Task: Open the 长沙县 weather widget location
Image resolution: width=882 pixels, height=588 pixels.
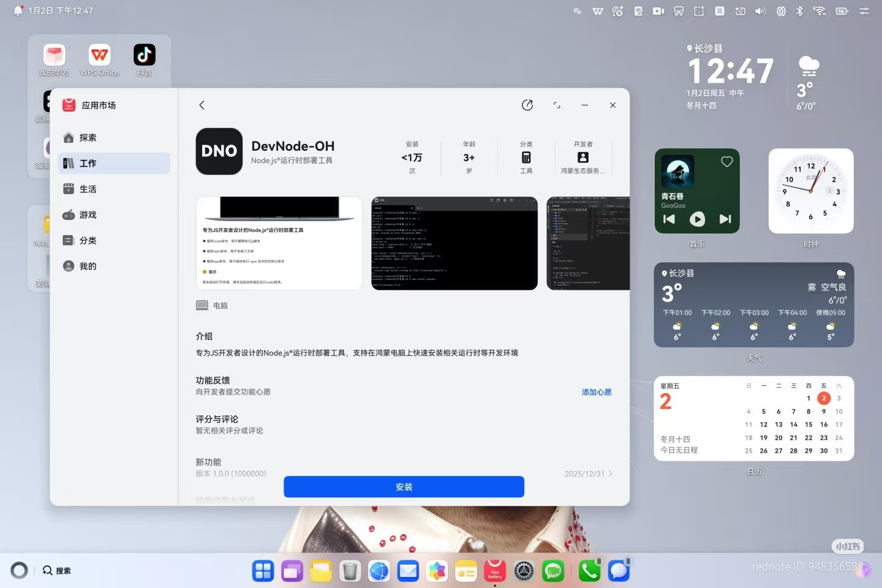Action: 678,273
